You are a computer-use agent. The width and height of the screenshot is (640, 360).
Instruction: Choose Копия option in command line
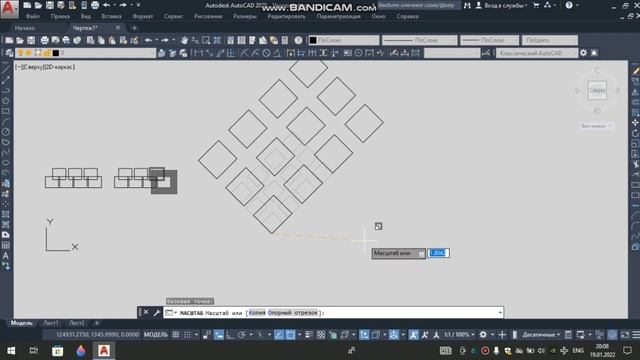pyautogui.click(x=257, y=313)
